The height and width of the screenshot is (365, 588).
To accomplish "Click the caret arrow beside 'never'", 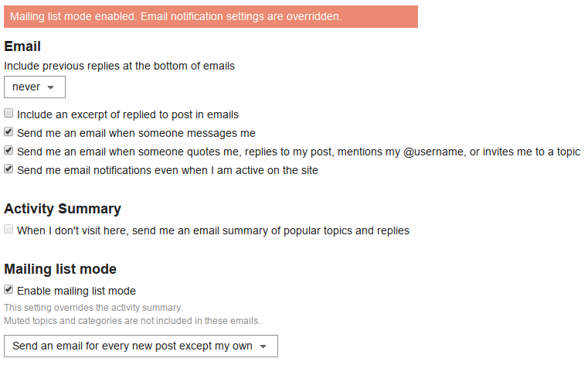I will click(x=51, y=87).
